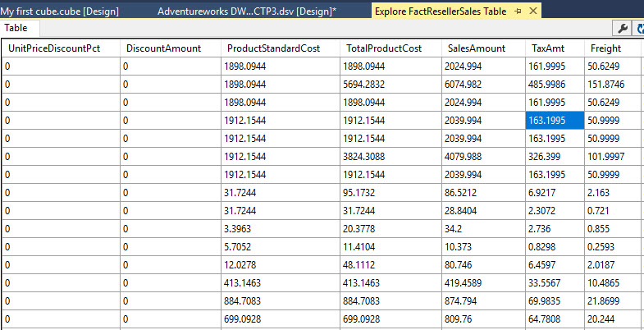Viewport: 644px width, 330px height.
Task: Select the 151.8746 Freight cell
Action: [613, 84]
